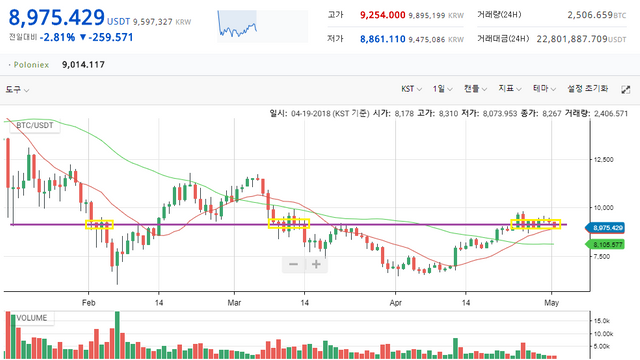Open the KST timezone dropdown
640x360 pixels.
411,89
